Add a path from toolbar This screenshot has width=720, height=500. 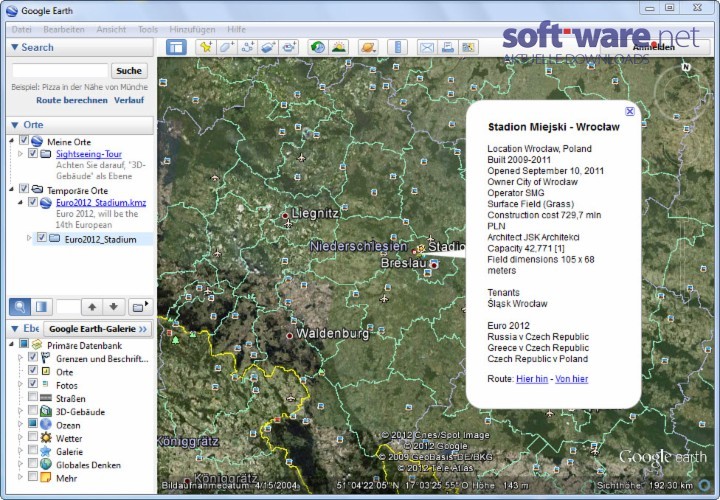tap(248, 47)
